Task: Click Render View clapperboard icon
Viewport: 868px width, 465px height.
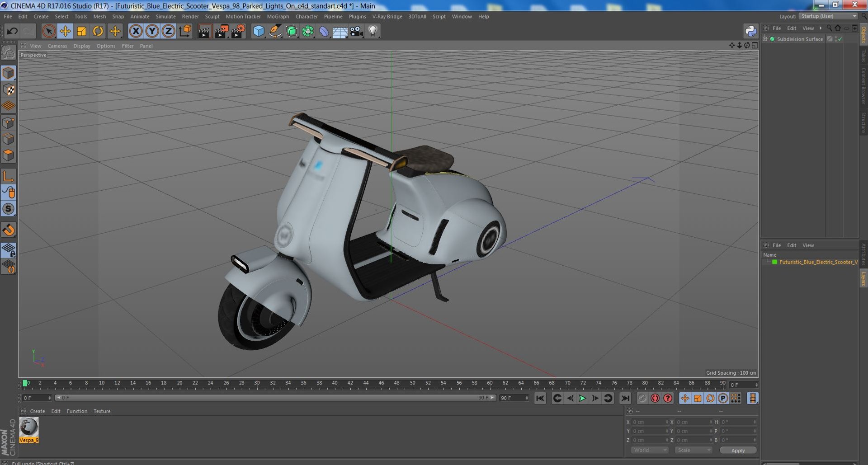Action: [204, 31]
